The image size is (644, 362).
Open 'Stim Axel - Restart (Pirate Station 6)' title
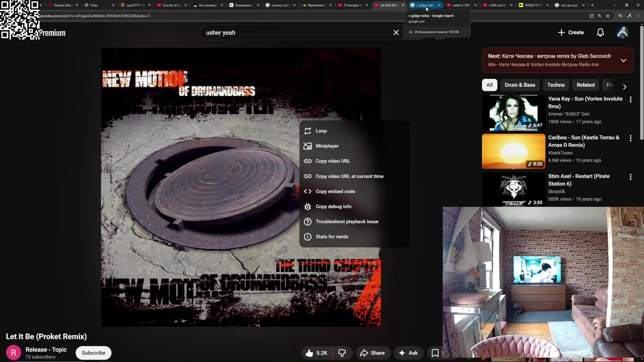pyautogui.click(x=579, y=180)
